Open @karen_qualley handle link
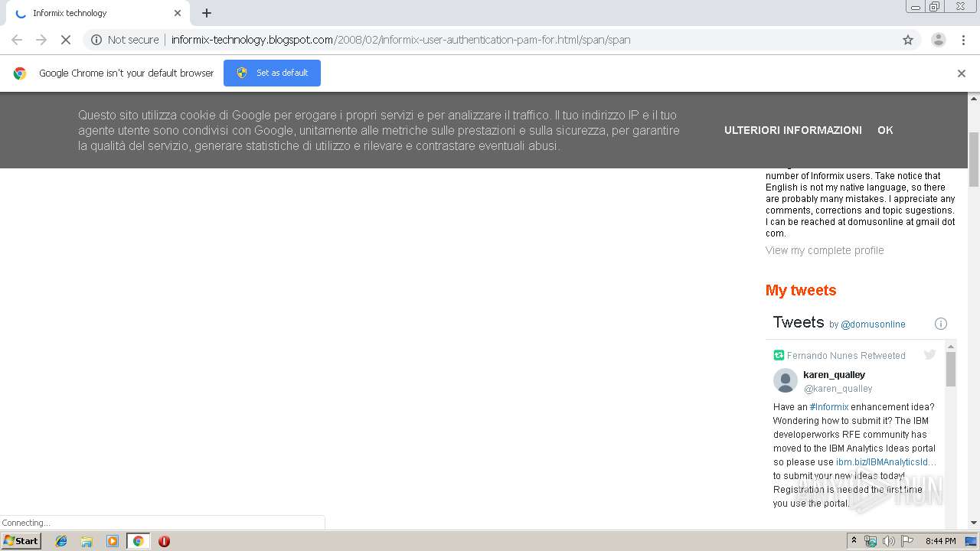 [838, 389]
